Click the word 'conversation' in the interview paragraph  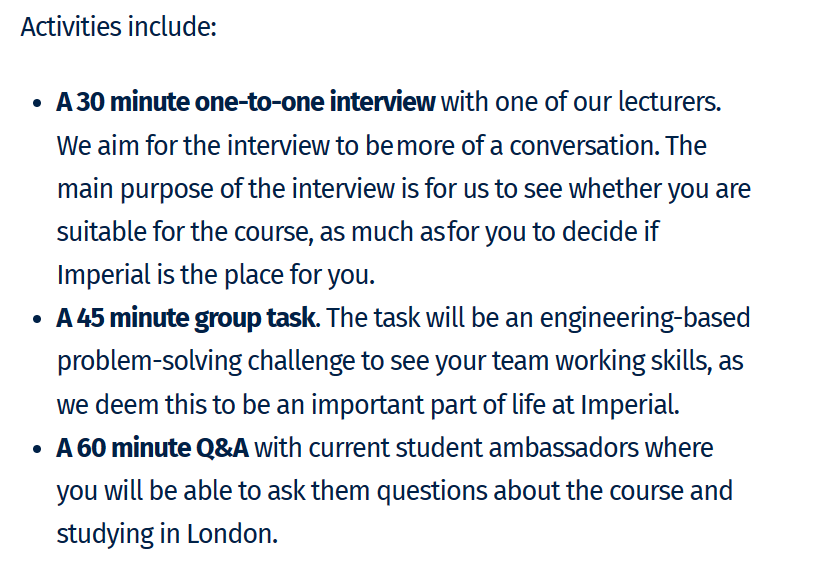584,145
